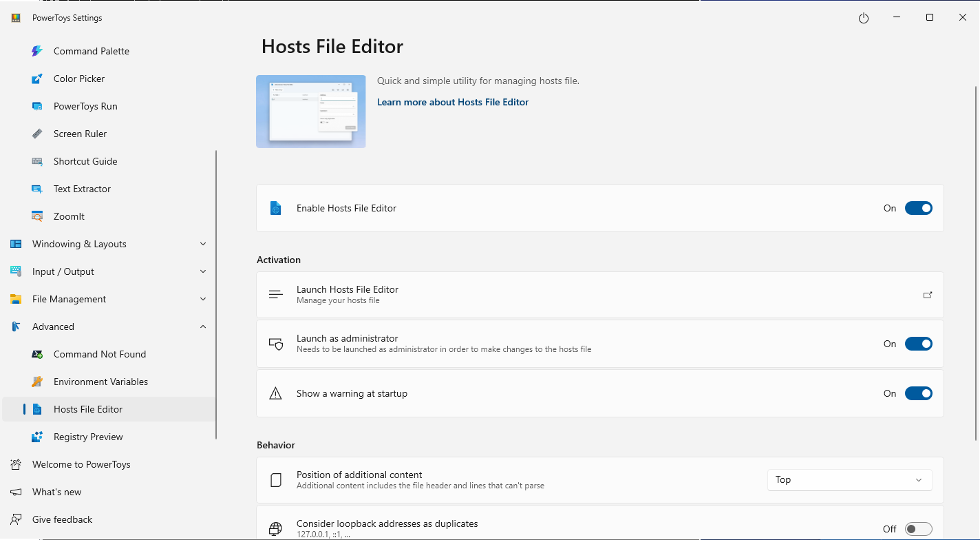The width and height of the screenshot is (980, 540).
Task: Click the Input / Output category icon
Action: [x=16, y=271]
